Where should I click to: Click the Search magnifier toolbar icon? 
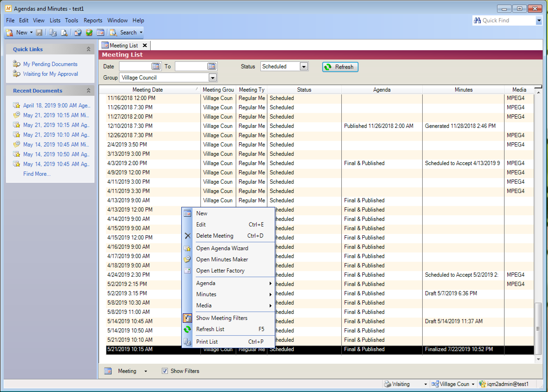(x=113, y=33)
